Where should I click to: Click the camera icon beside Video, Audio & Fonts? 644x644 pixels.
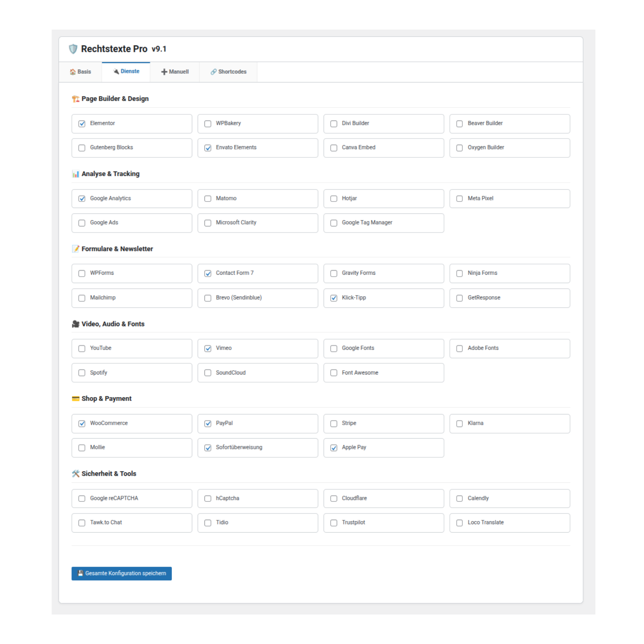[75, 324]
